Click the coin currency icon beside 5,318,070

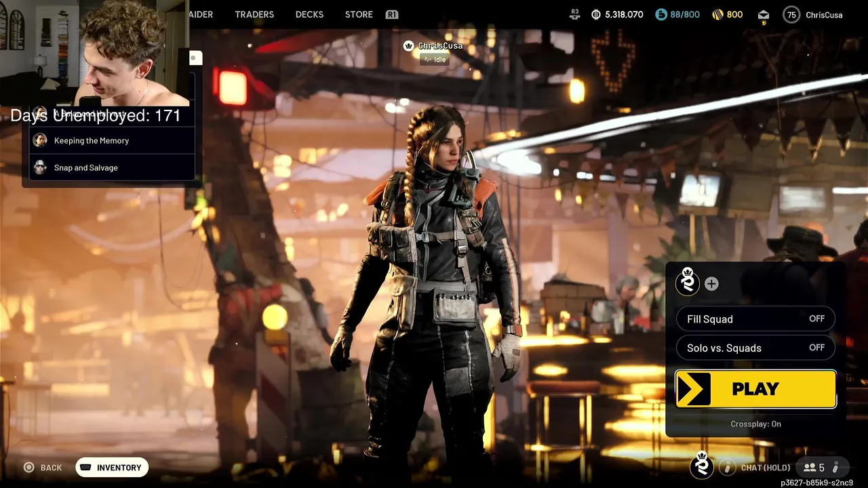[596, 14]
